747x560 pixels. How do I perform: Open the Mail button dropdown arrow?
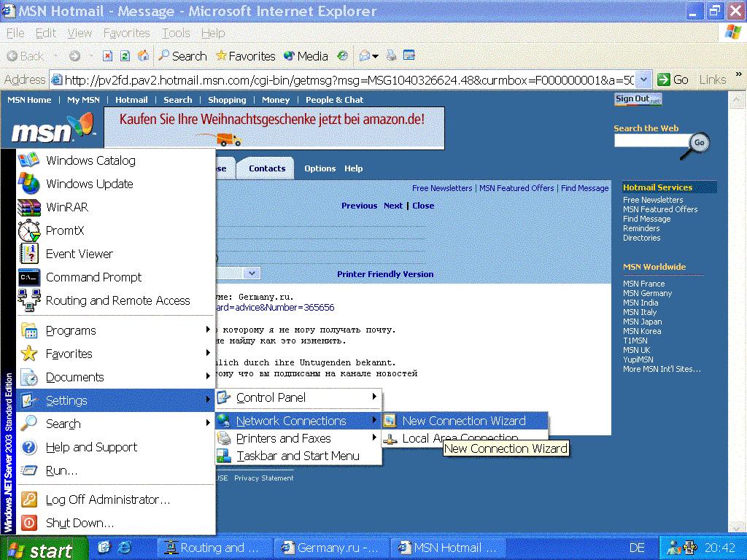(376, 56)
